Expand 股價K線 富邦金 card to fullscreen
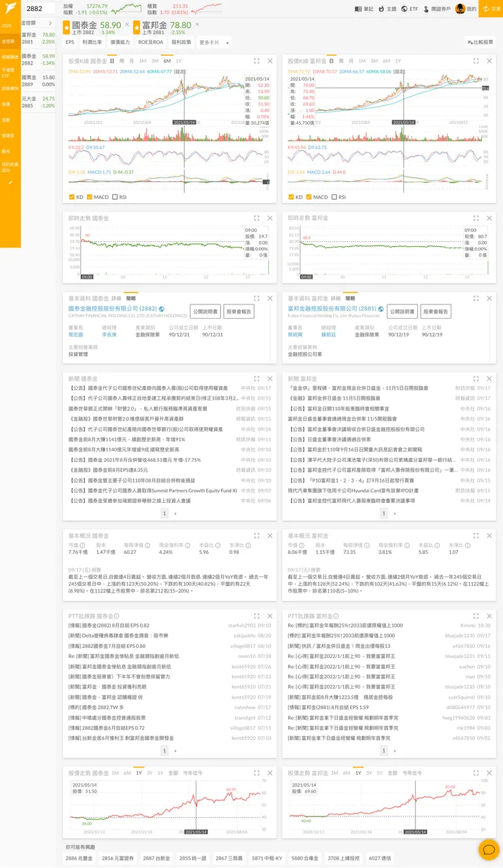 [x=475, y=60]
